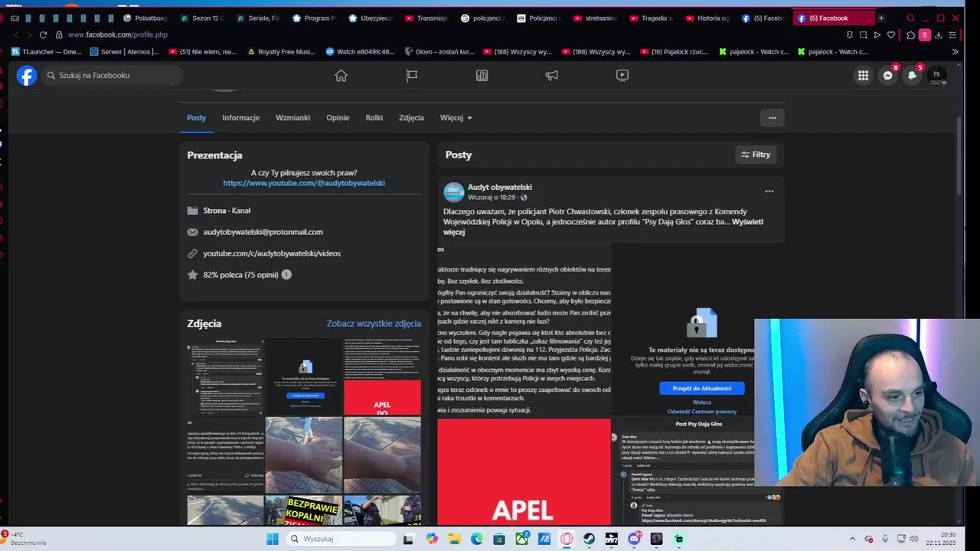Switch to the Opinie tab

[338, 118]
